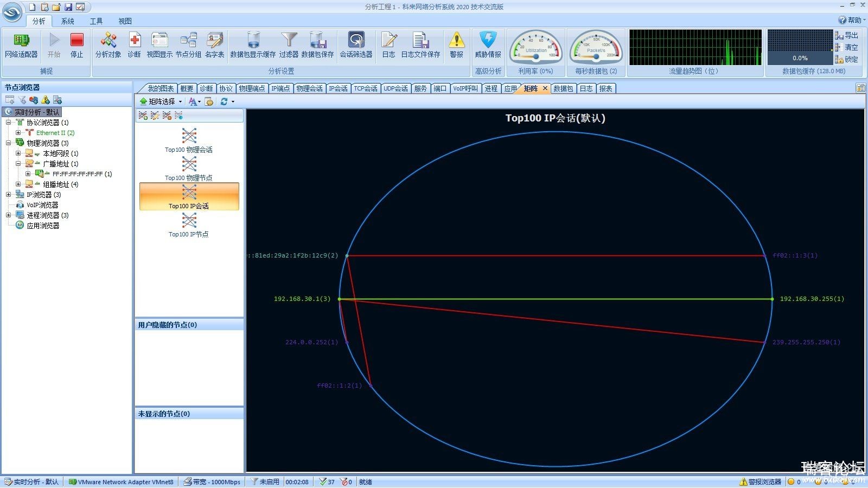Open the TCP会话 tab

coord(365,88)
